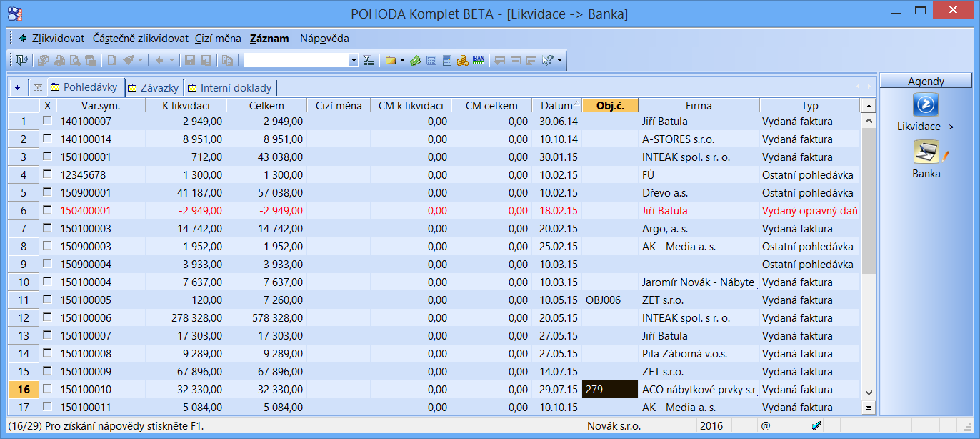Click the scrollbar up arrow of the table
The height and width of the screenshot is (439, 980).
point(869,120)
